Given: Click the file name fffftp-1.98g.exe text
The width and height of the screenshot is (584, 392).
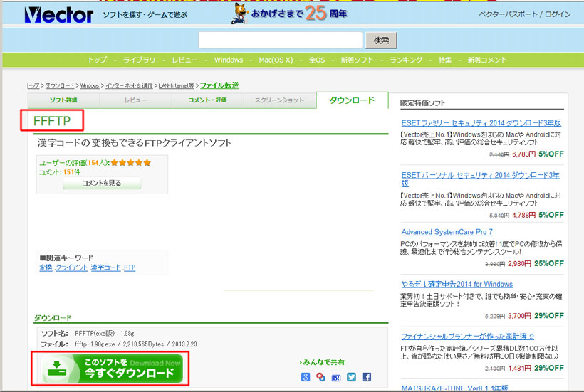Looking at the screenshot, I should pos(95,344).
